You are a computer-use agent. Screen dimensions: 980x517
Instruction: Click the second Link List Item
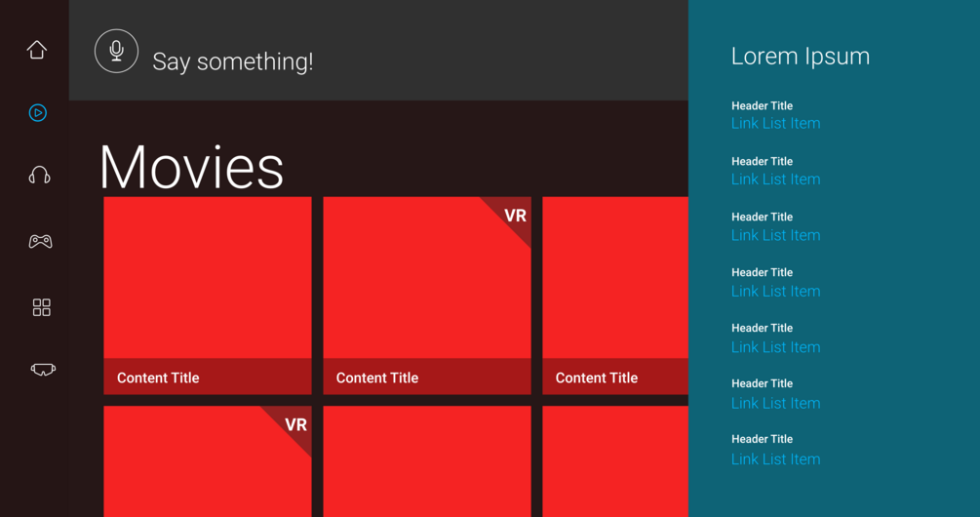[775, 179]
